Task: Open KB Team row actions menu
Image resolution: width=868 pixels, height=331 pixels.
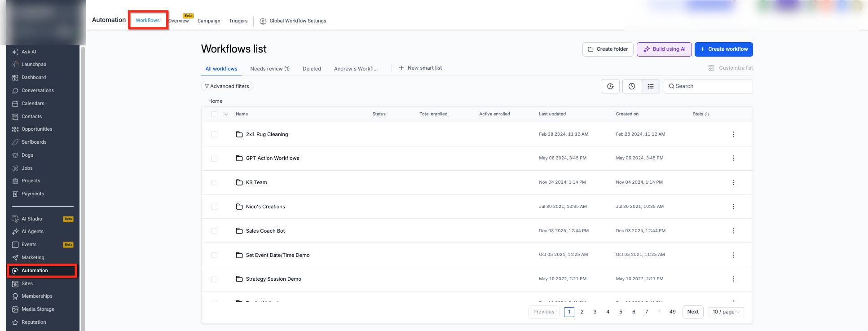Action: coord(733,182)
